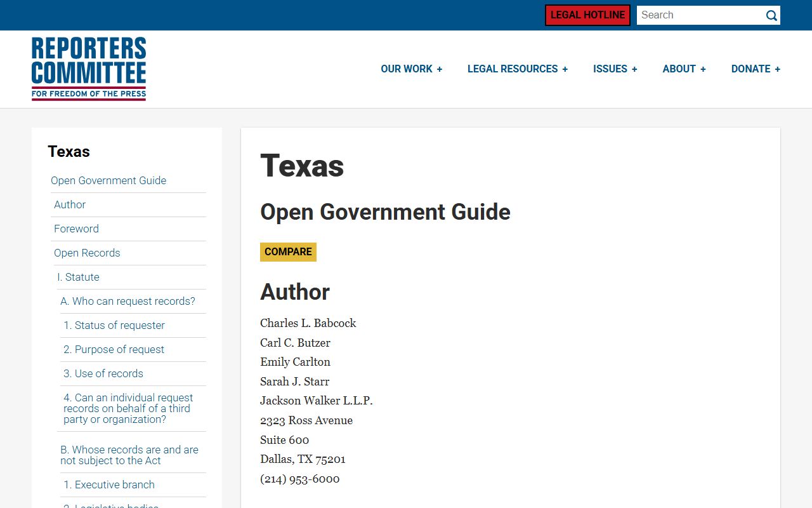Open 3. Use of records link
Viewport: 812px width, 508px height.
pos(103,373)
